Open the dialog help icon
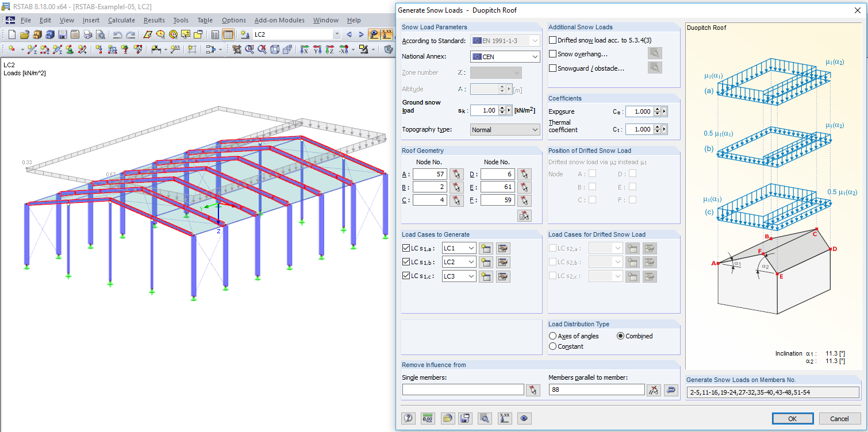 [408, 418]
